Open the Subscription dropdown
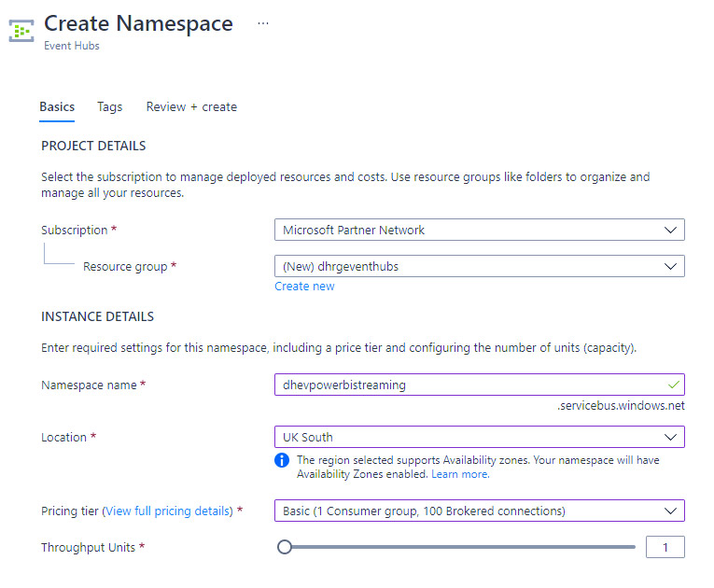 coord(480,230)
